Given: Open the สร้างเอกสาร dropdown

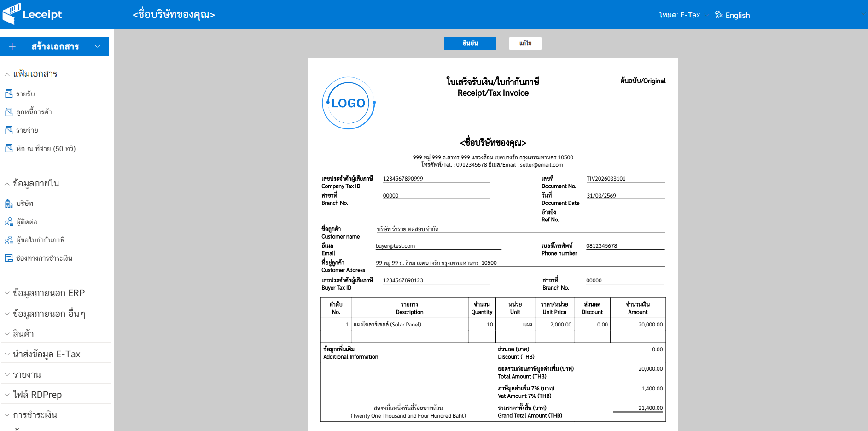Looking at the screenshot, I should click(x=97, y=47).
